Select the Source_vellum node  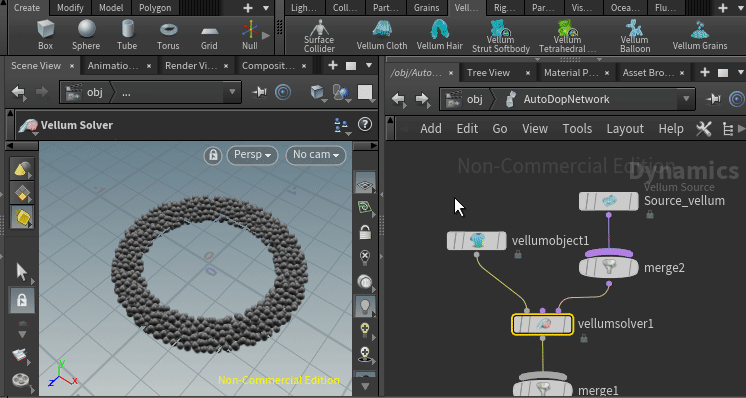pyautogui.click(x=609, y=201)
